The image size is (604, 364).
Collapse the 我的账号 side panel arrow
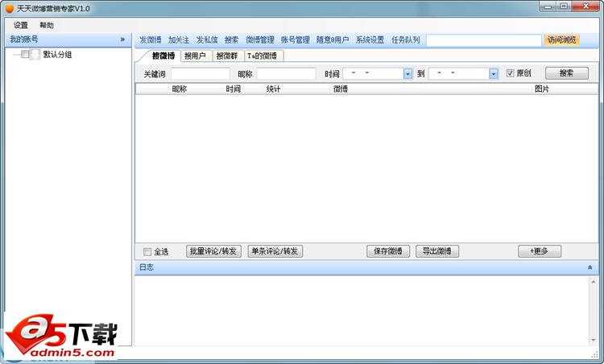coord(122,39)
